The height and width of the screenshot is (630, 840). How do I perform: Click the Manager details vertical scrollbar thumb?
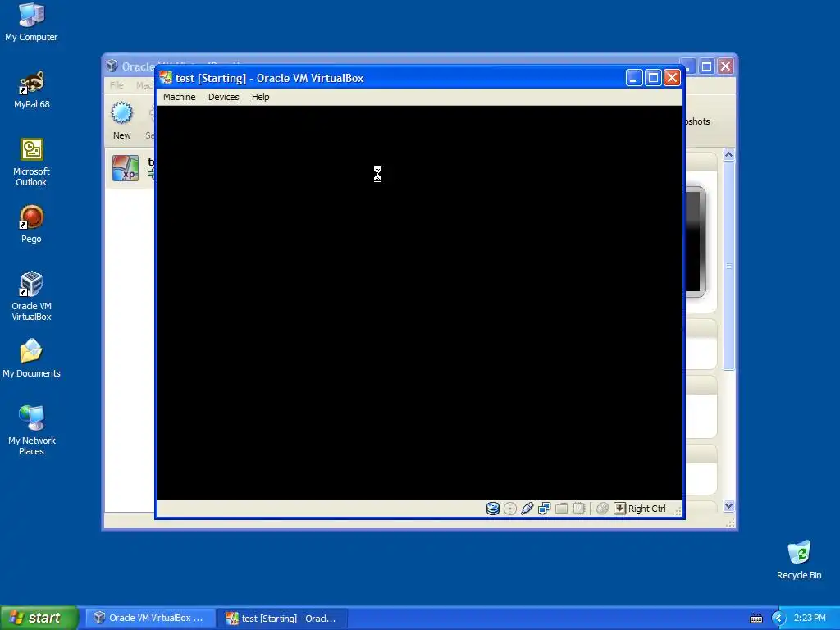point(728,266)
